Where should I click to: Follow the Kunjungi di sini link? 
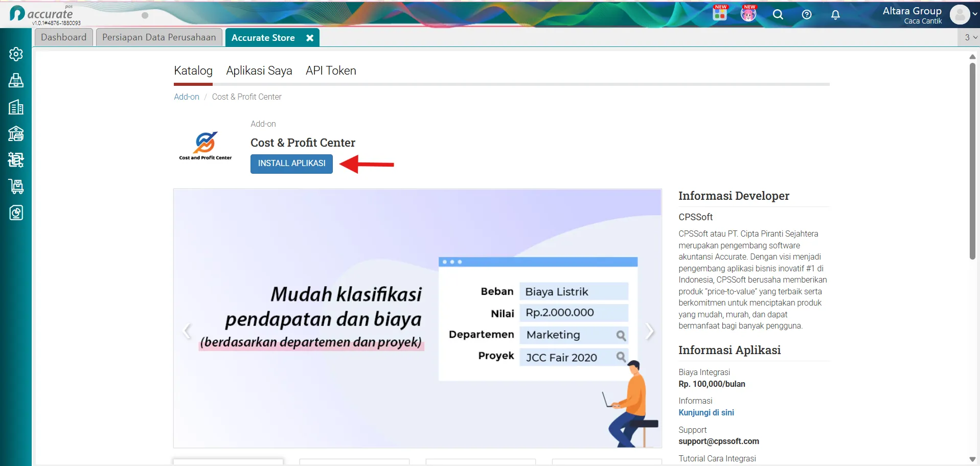(706, 412)
